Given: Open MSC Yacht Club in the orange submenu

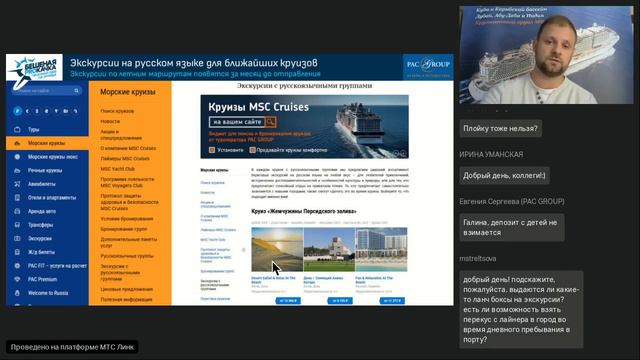Looking at the screenshot, I should tap(118, 169).
